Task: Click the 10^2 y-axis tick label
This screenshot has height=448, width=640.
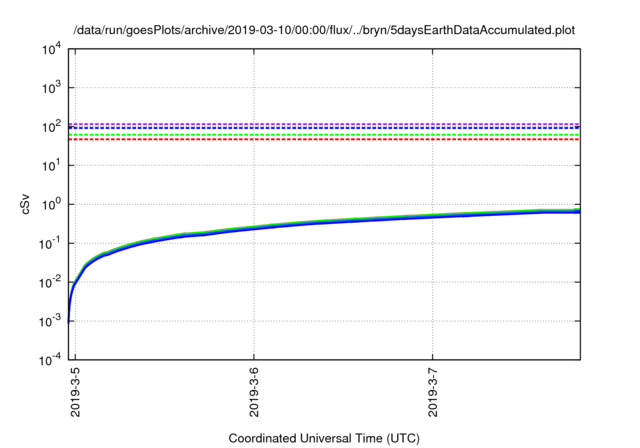Action: pyautogui.click(x=51, y=127)
